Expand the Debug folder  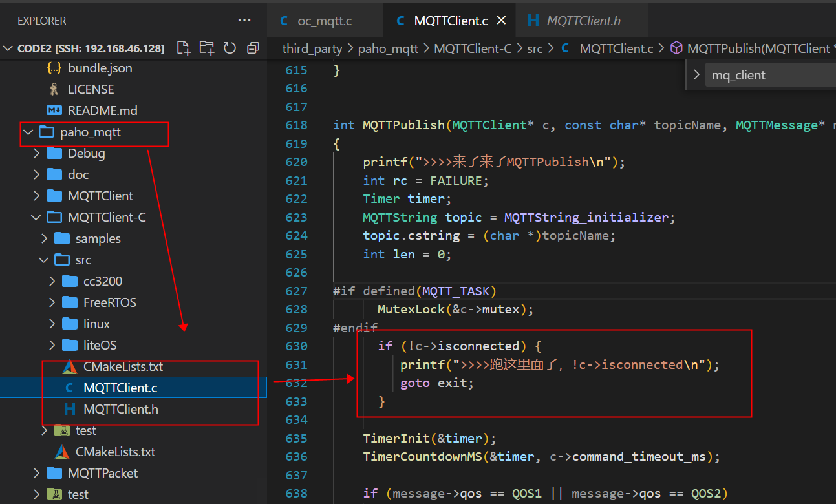pos(37,154)
